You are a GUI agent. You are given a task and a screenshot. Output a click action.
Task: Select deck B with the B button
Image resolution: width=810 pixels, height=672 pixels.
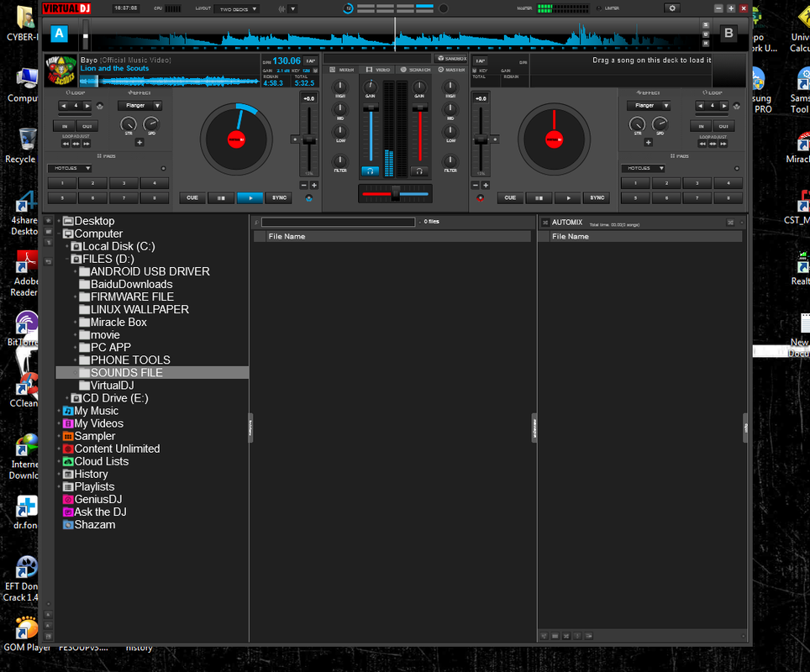pyautogui.click(x=728, y=33)
